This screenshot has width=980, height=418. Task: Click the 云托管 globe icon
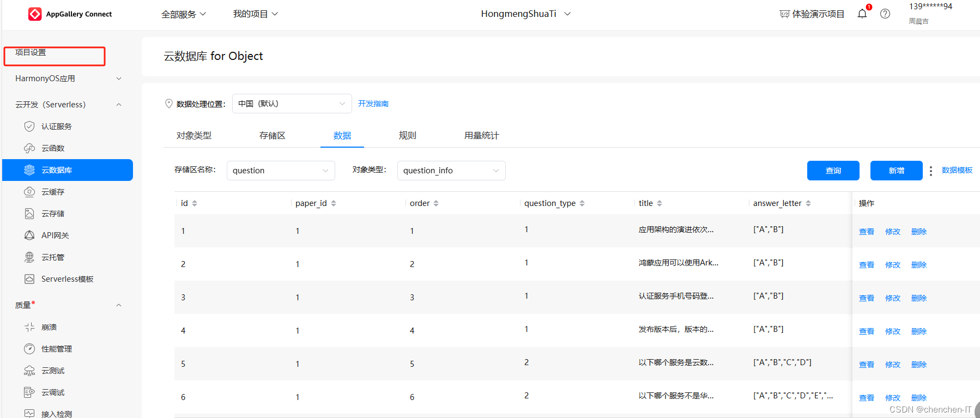29,257
